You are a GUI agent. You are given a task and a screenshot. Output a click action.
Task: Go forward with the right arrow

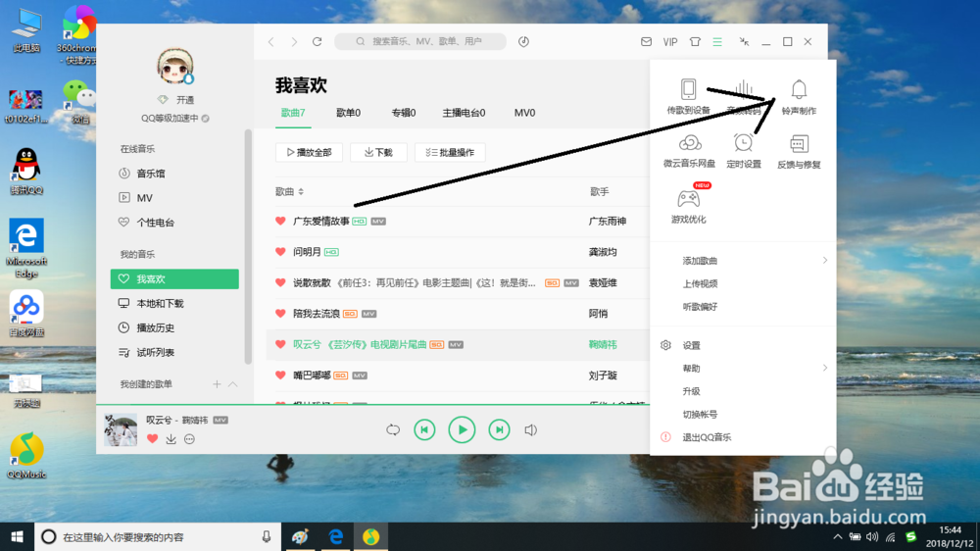click(x=294, y=42)
